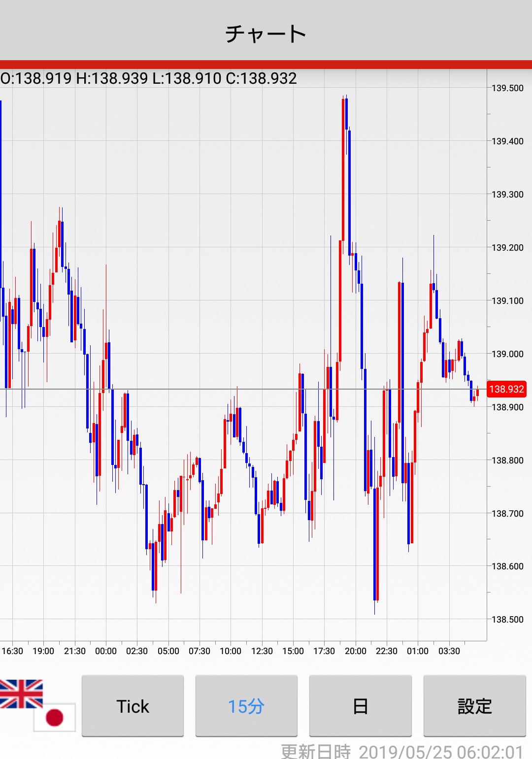Click the チャート title header
Viewport: 532px width, 759px height.
pyautogui.click(x=266, y=33)
